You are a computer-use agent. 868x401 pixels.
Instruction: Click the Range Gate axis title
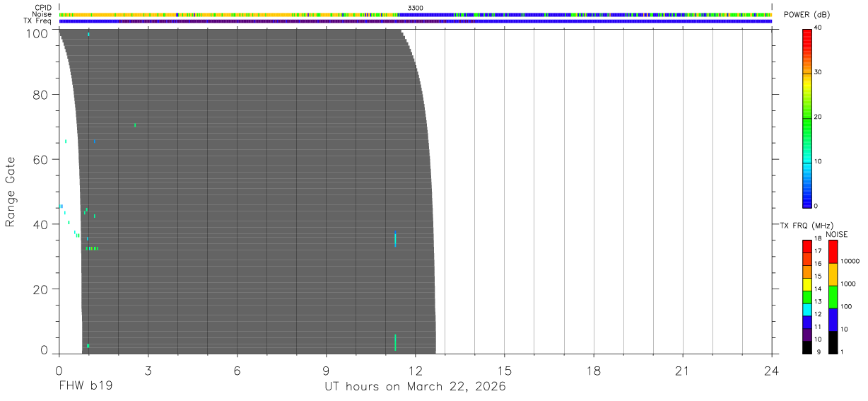click(11, 191)
